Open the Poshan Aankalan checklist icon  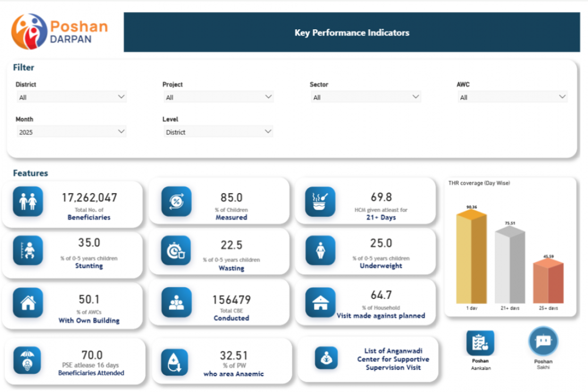(480, 343)
